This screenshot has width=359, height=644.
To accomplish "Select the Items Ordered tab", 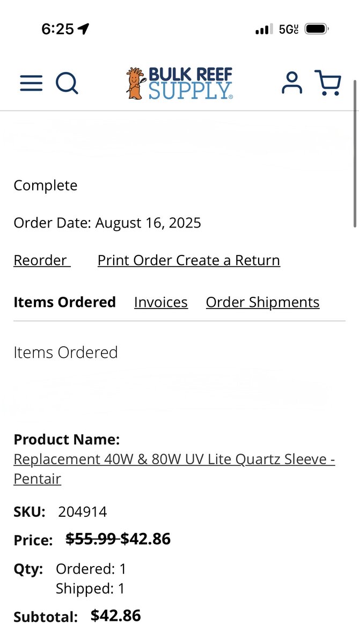I will [64, 302].
